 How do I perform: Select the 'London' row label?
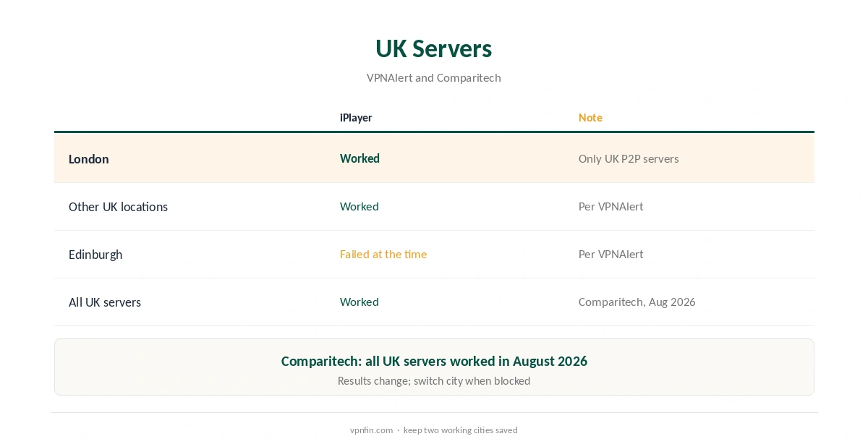click(x=89, y=159)
